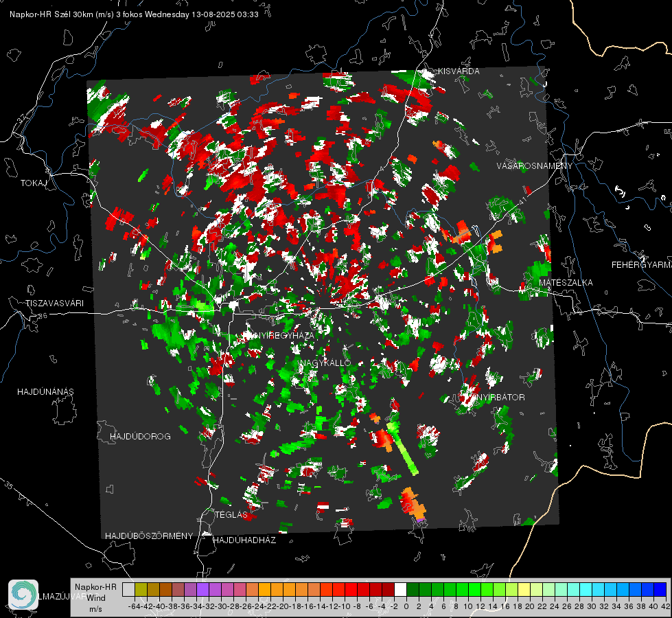
Task: Click the orange echo with purple tip near bottom
Action: (x=413, y=504)
